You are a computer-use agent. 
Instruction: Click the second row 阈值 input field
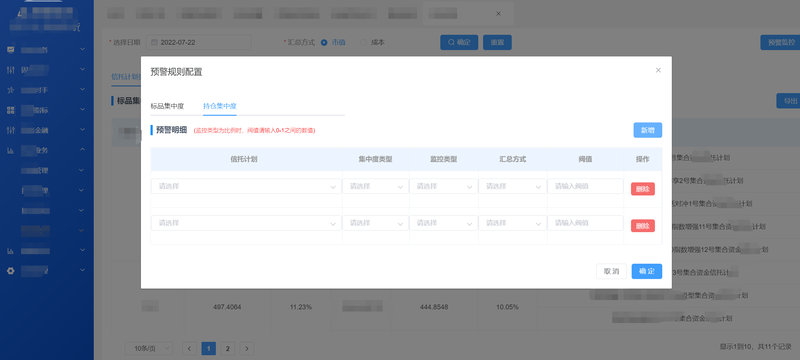pos(585,223)
